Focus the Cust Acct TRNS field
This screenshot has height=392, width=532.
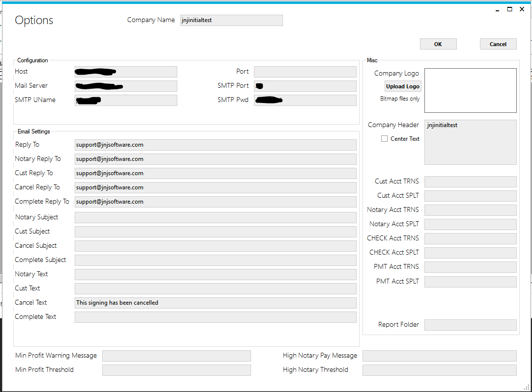coord(470,182)
